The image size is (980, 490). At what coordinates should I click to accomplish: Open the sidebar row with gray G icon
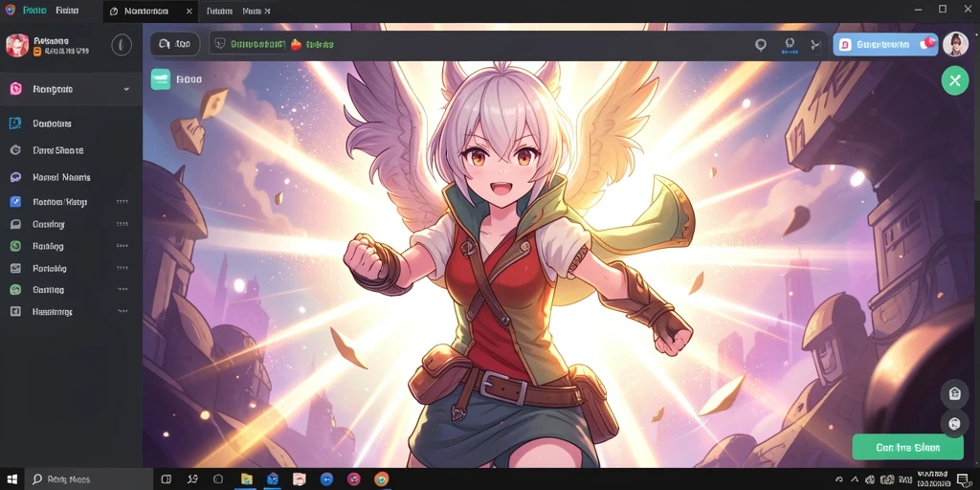tap(71, 150)
